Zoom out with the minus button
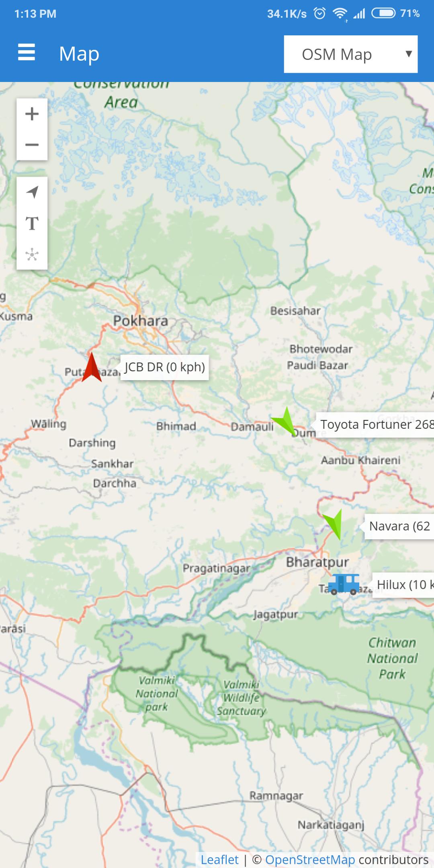 point(32,145)
